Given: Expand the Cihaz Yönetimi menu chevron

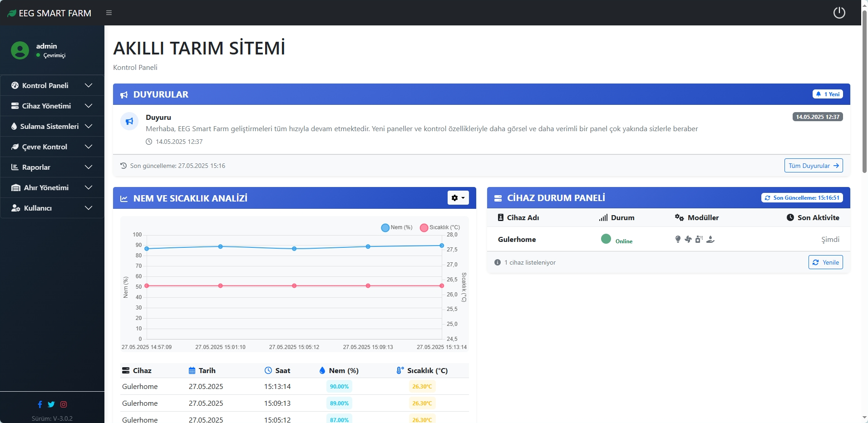Looking at the screenshot, I should pos(89,106).
